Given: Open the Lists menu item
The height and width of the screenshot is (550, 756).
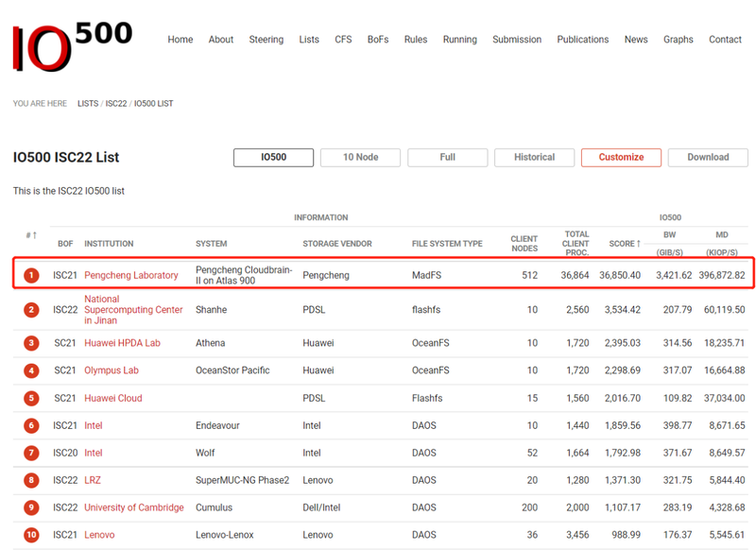Looking at the screenshot, I should [309, 40].
